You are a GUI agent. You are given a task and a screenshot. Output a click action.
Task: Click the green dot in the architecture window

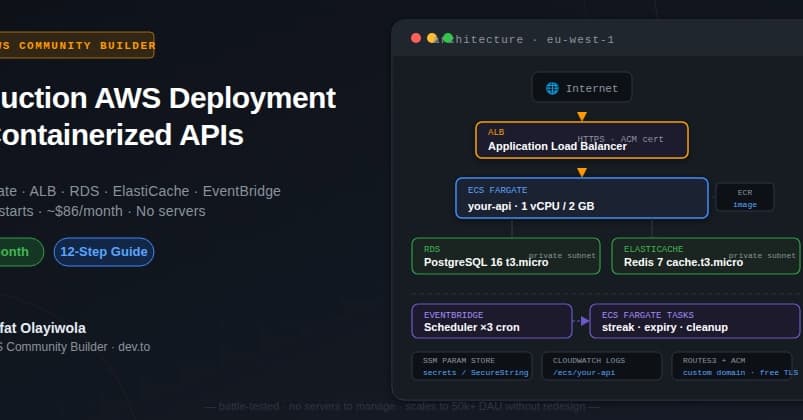(448, 38)
